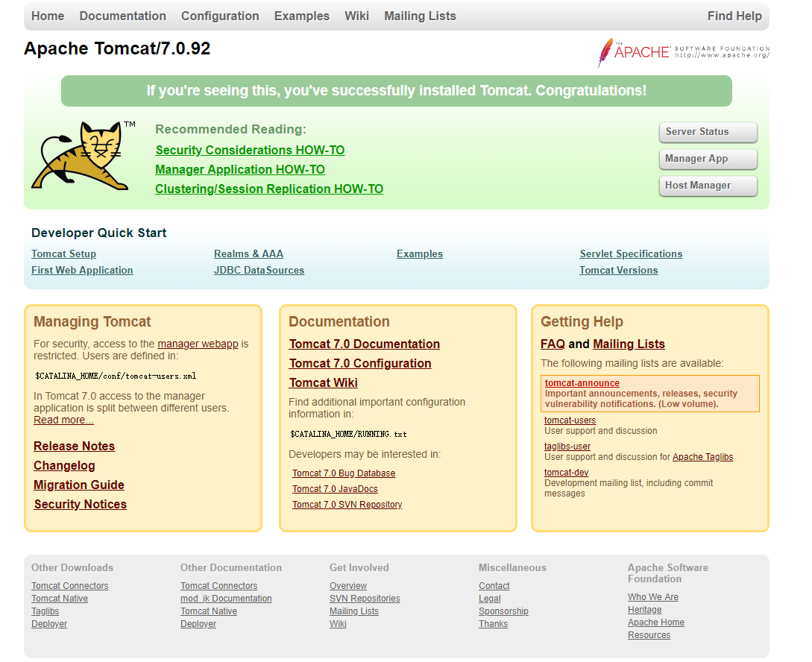This screenshot has width=812, height=662.
Task: Go to Home in the top navigation
Action: tap(48, 16)
